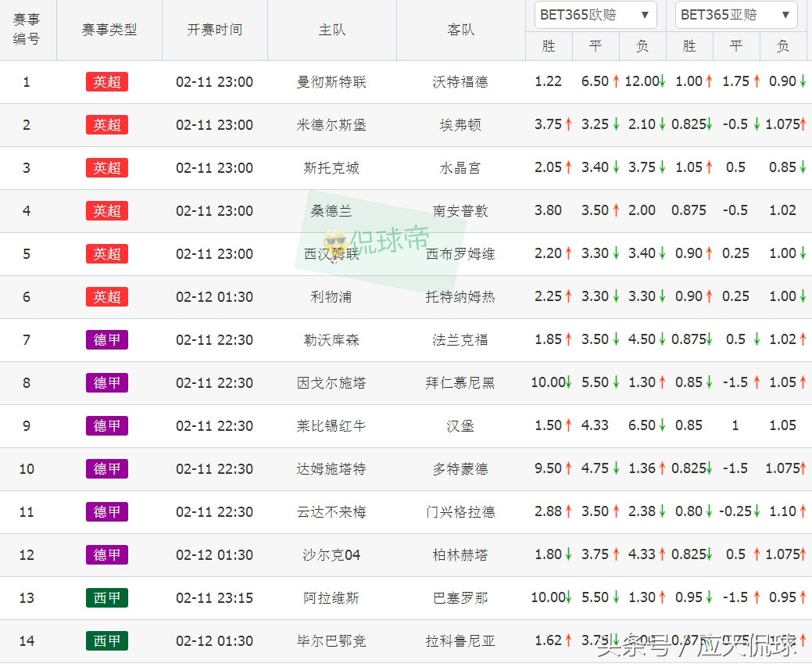This screenshot has width=812, height=667.
Task: Click the red up arrow beside 1.50 for 莱比锡红牛
Action: [x=568, y=425]
